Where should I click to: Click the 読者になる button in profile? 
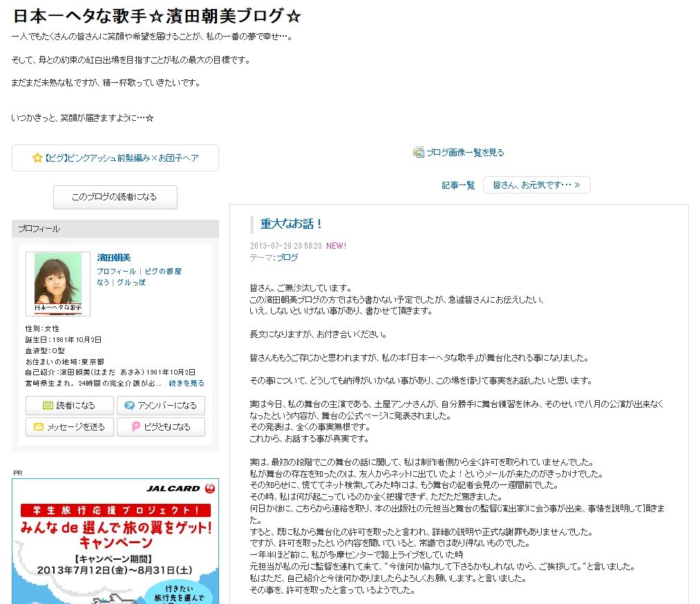70,406
